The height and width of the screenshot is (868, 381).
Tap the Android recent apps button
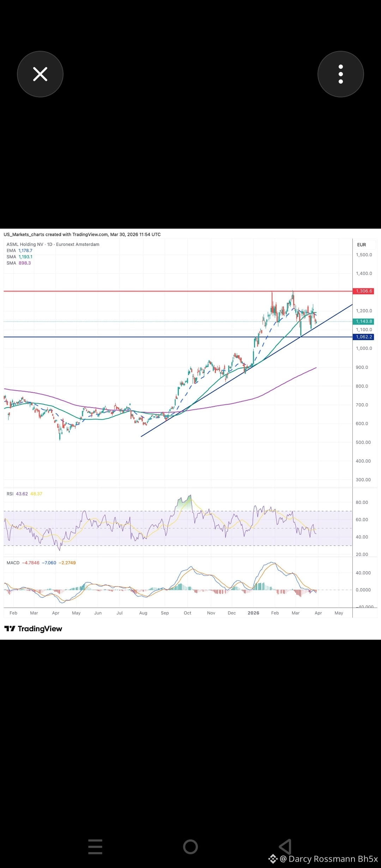click(95, 846)
